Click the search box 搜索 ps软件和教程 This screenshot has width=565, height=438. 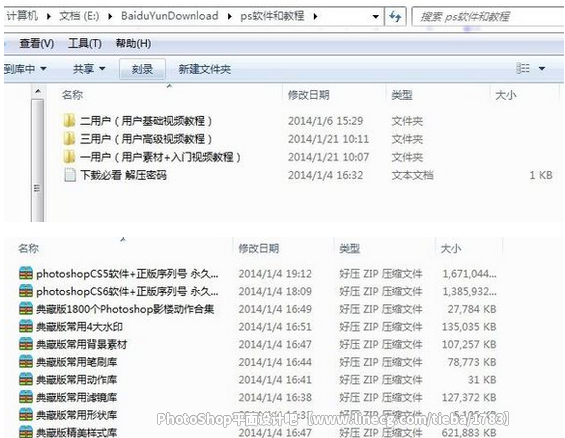point(488,17)
